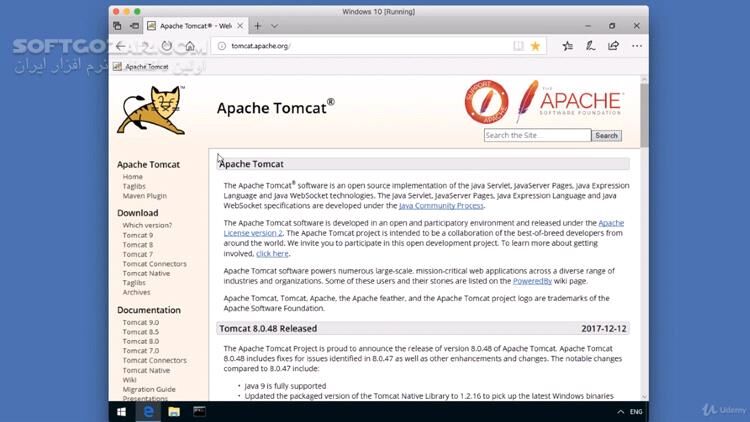This screenshot has width=750, height=422.
Task: Open the browser's more options menu
Action: 634,46
